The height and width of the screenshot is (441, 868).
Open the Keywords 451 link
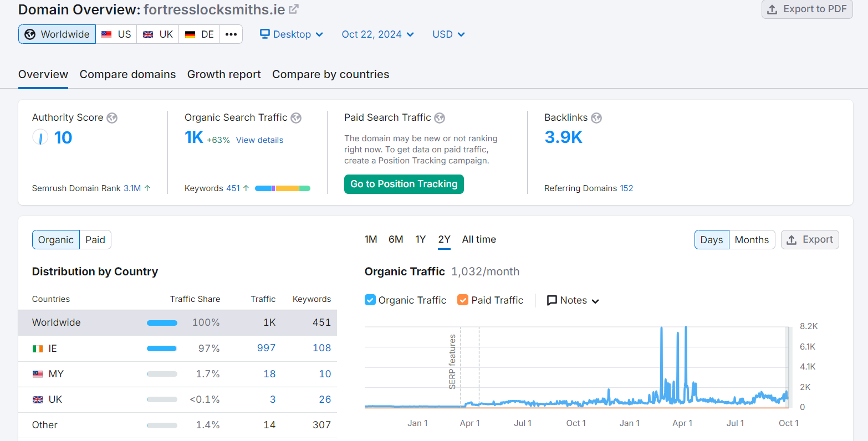tap(233, 188)
